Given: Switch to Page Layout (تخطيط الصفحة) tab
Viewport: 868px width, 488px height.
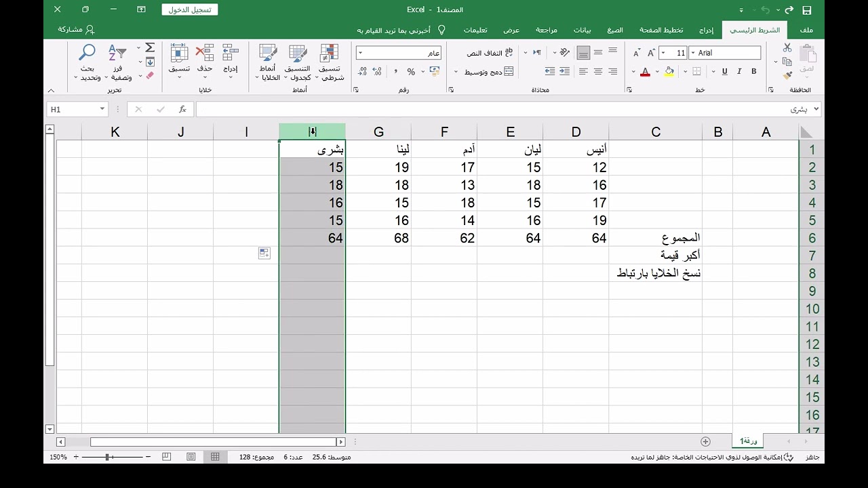Looking at the screenshot, I should [x=661, y=30].
